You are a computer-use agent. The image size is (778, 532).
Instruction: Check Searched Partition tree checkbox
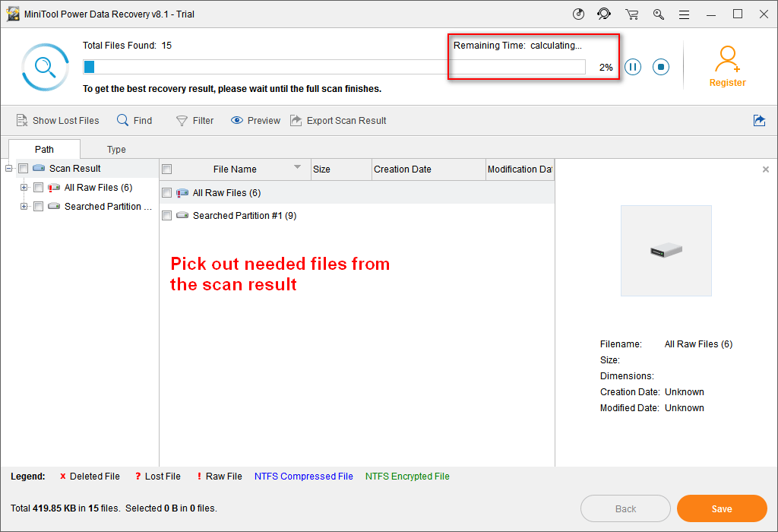click(38, 207)
